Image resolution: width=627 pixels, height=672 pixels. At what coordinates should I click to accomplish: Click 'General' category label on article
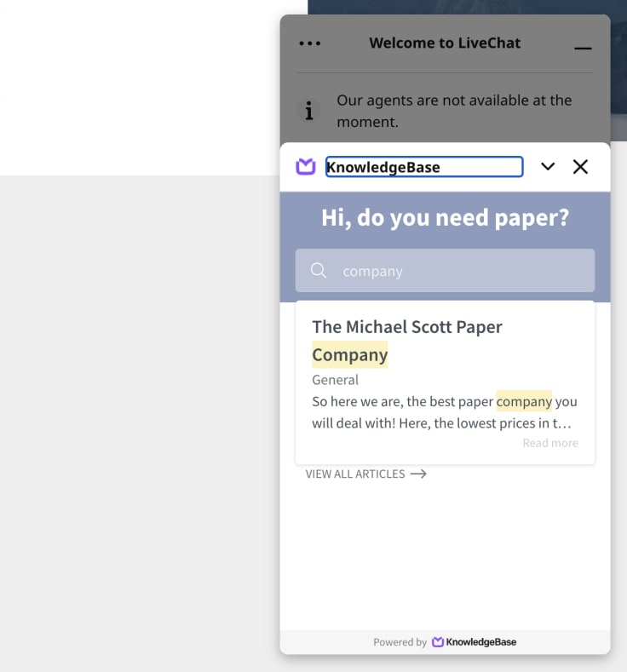coord(335,380)
